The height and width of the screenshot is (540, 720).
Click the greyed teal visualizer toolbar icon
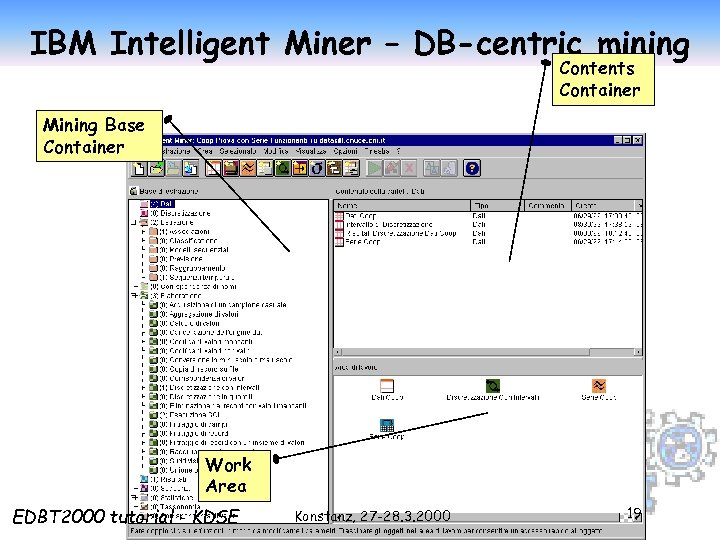pos(432,169)
